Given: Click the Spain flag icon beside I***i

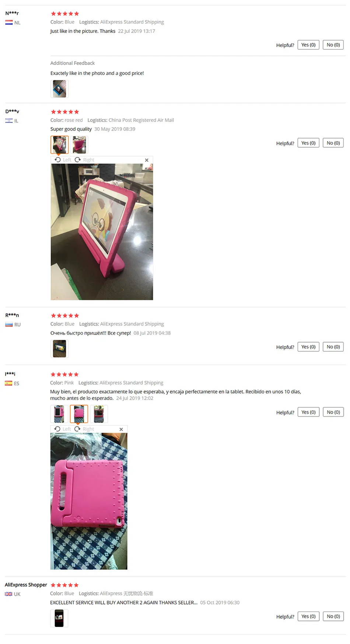Looking at the screenshot, I should 8,383.
